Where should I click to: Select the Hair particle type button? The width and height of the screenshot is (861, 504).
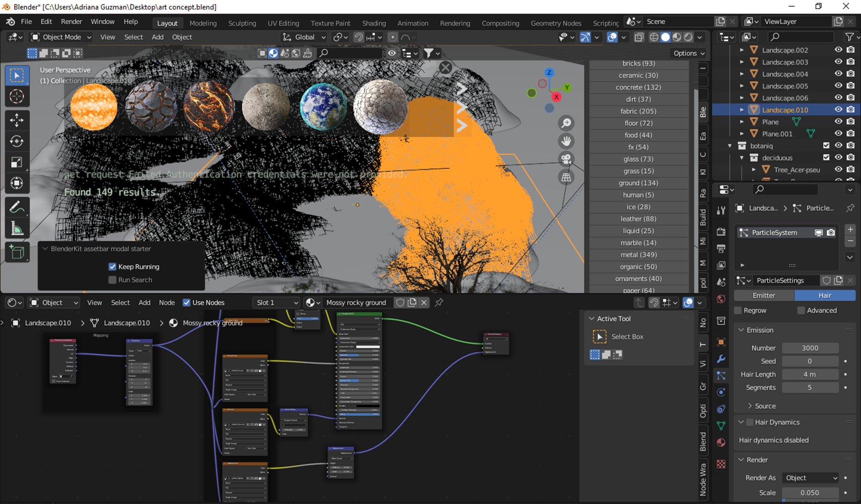tap(825, 296)
